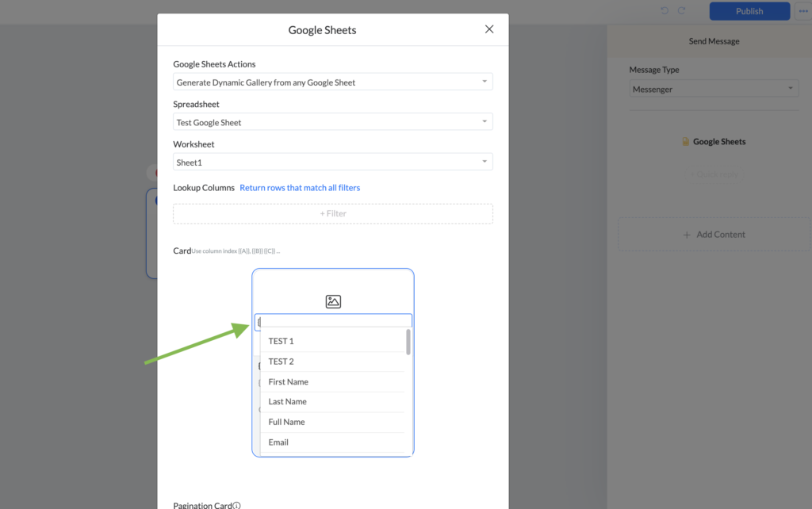Expand Google Sheets Actions dropdown
Image resolution: width=812 pixels, height=509 pixels.
point(333,82)
